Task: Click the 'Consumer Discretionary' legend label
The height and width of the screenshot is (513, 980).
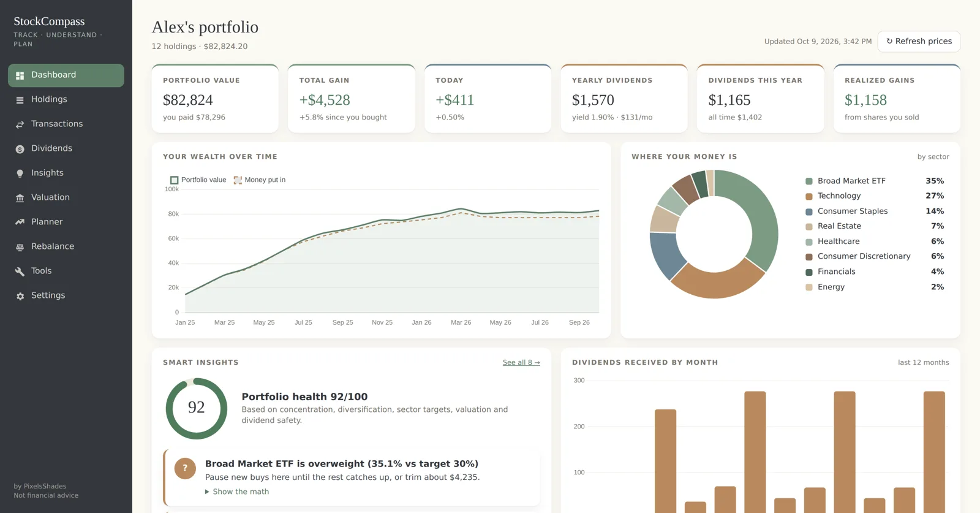Action: [x=864, y=257]
